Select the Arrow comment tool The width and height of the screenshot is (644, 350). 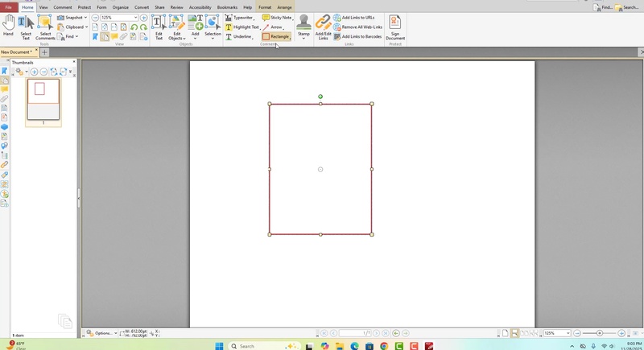pos(273,27)
